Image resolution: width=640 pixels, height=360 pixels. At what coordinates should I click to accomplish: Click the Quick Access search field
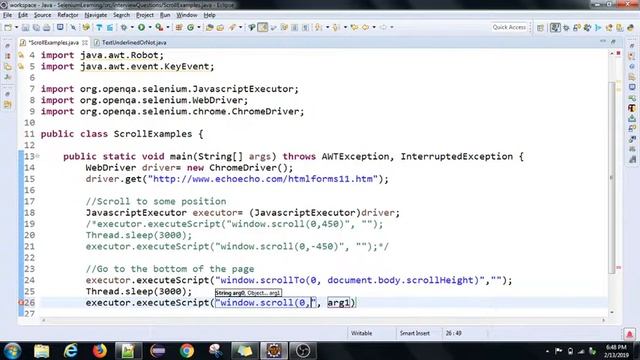coord(509,27)
